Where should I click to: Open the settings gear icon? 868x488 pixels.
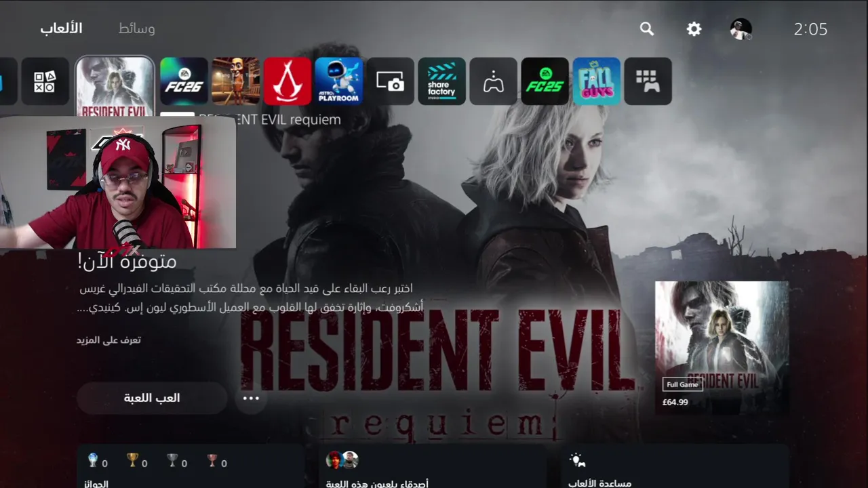pos(694,28)
